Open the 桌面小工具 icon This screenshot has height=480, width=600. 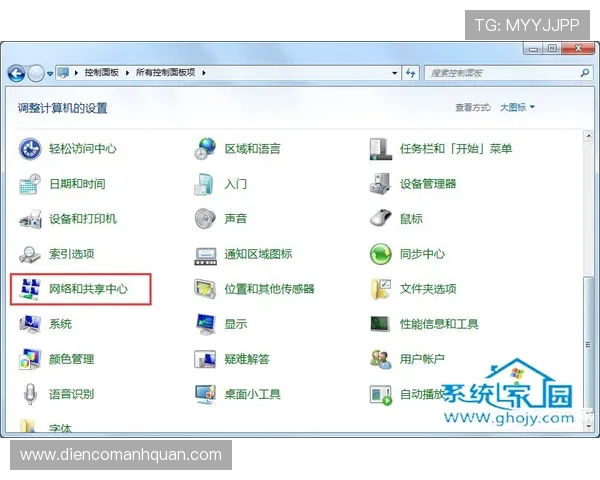(205, 394)
